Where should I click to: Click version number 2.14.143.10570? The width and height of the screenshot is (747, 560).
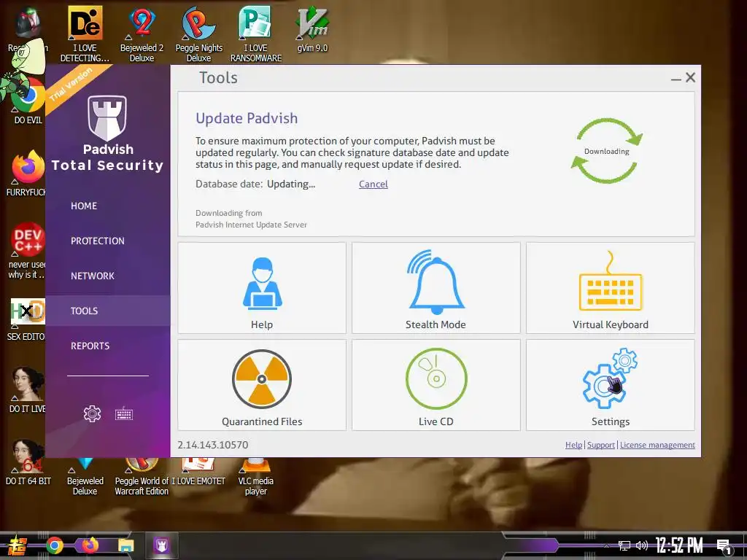point(212,445)
